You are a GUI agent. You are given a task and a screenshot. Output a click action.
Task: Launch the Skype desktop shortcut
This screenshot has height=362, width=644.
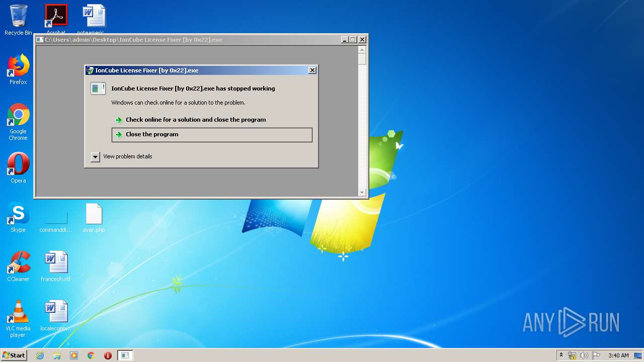click(x=18, y=217)
